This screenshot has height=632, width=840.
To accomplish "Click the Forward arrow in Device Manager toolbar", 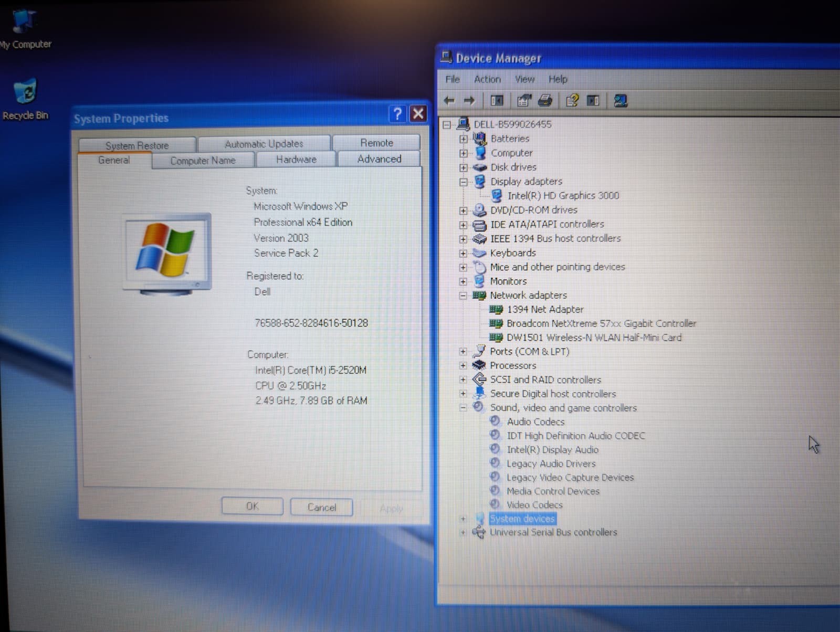I will point(469,100).
